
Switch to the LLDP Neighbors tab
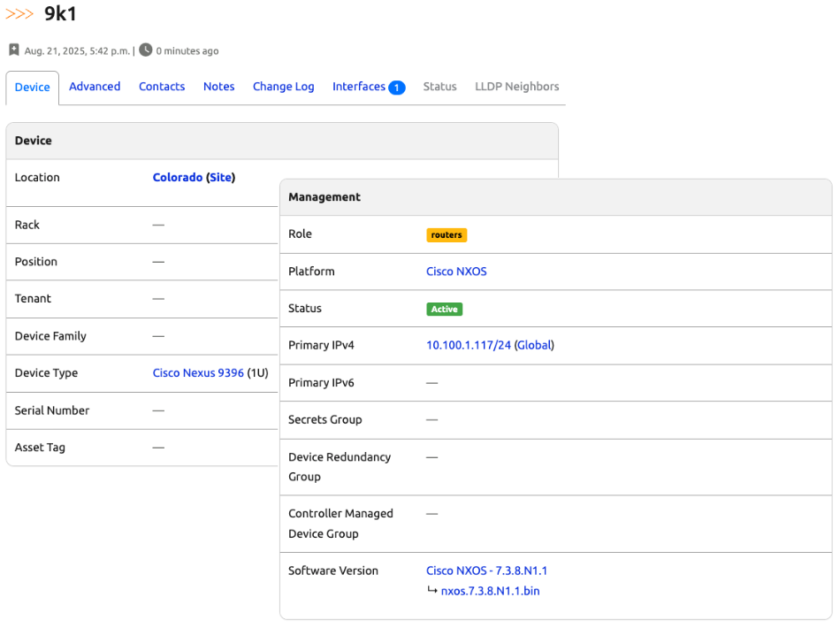(516, 86)
